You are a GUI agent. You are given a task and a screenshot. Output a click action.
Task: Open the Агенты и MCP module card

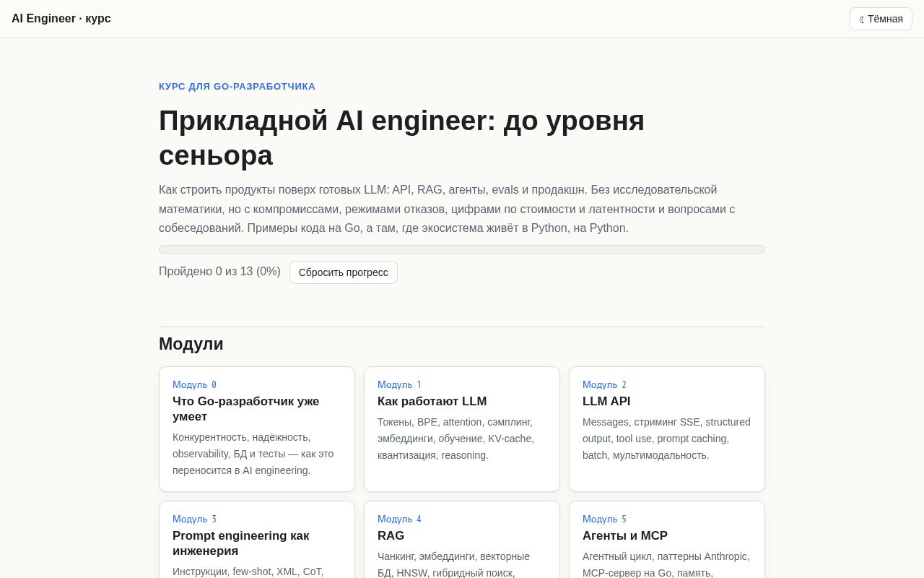click(x=667, y=540)
